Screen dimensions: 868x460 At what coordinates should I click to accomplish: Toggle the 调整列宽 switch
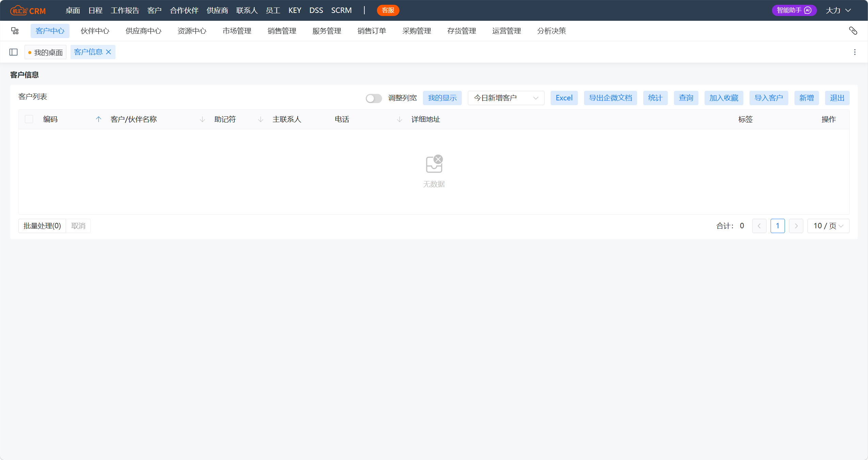[374, 98]
